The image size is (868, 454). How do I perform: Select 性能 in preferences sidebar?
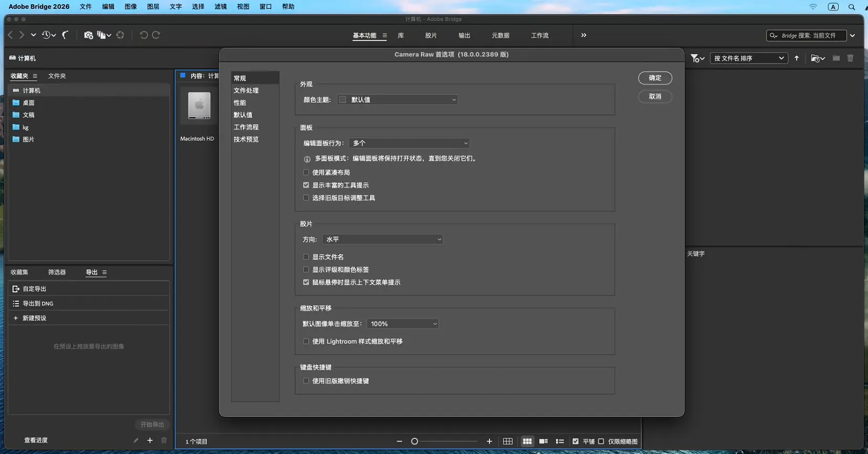coord(240,103)
